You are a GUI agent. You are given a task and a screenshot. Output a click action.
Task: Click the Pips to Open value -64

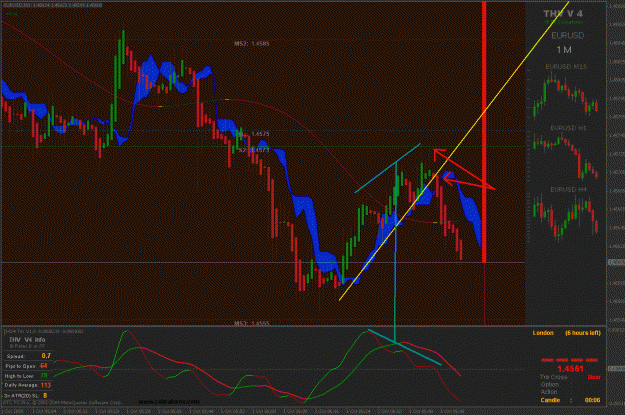click(x=43, y=366)
